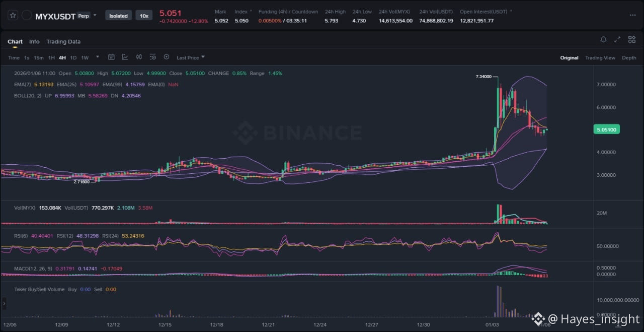Click the 24h Low value 4.730
The height and width of the screenshot is (332, 644).
coord(359,21)
